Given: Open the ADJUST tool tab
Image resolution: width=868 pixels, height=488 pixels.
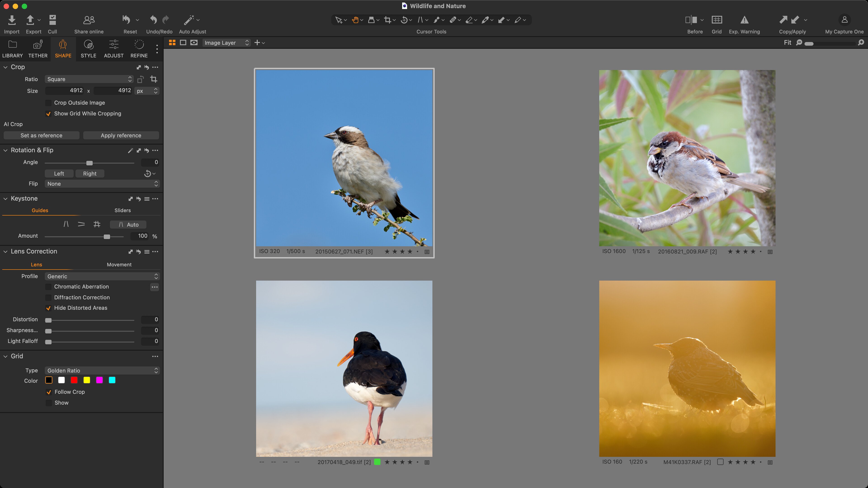Looking at the screenshot, I should [113, 49].
